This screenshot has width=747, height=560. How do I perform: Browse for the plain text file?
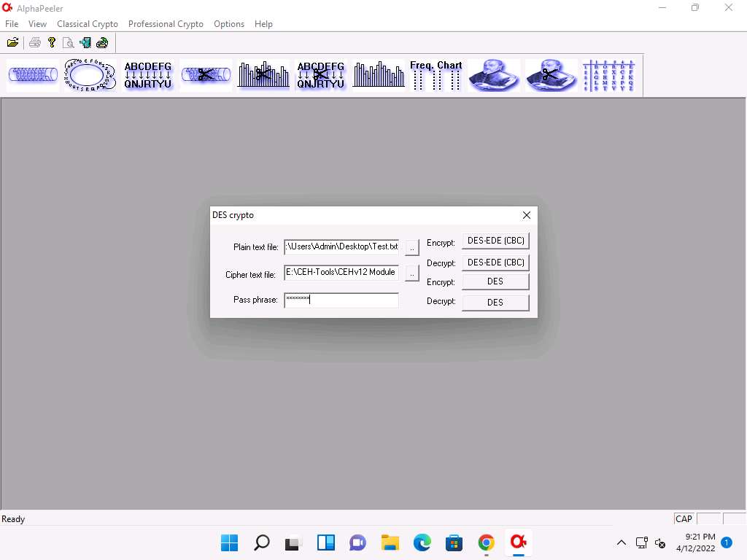point(412,248)
